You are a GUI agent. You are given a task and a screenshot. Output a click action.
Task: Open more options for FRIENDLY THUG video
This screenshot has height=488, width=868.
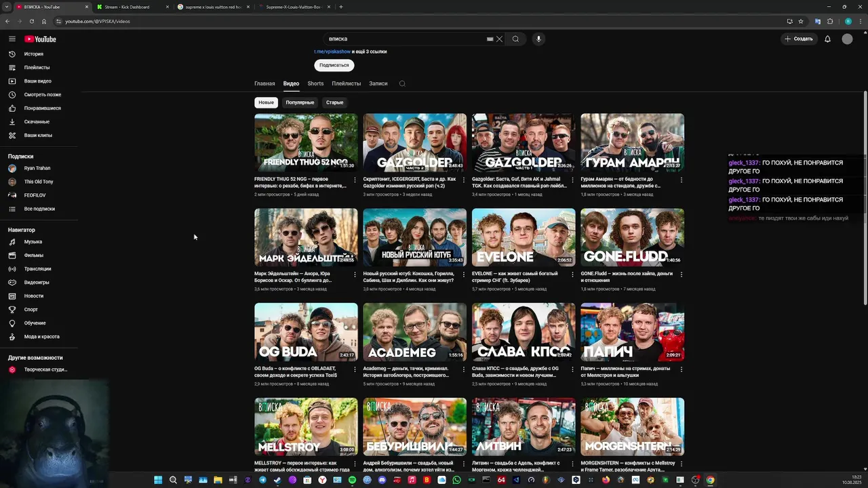coord(355,180)
